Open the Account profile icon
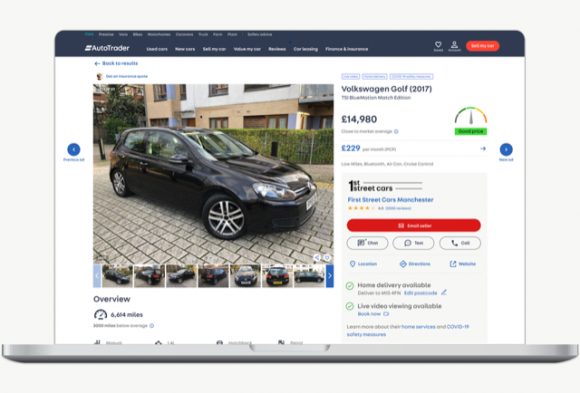This screenshot has height=393, width=580. tap(454, 45)
